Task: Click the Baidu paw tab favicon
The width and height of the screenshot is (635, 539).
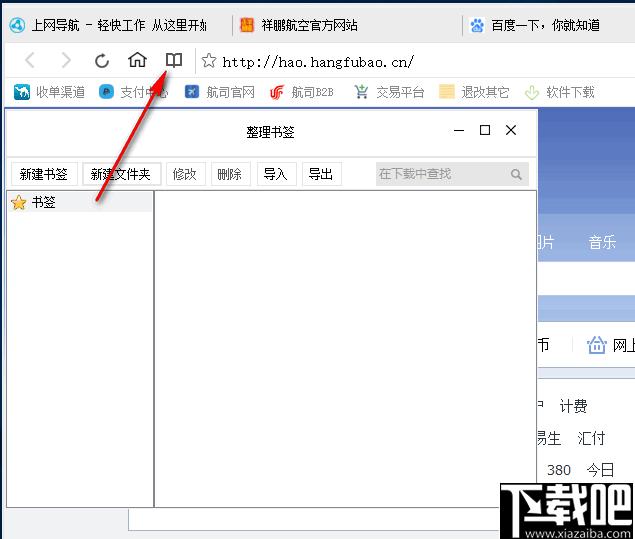Action: (477, 25)
